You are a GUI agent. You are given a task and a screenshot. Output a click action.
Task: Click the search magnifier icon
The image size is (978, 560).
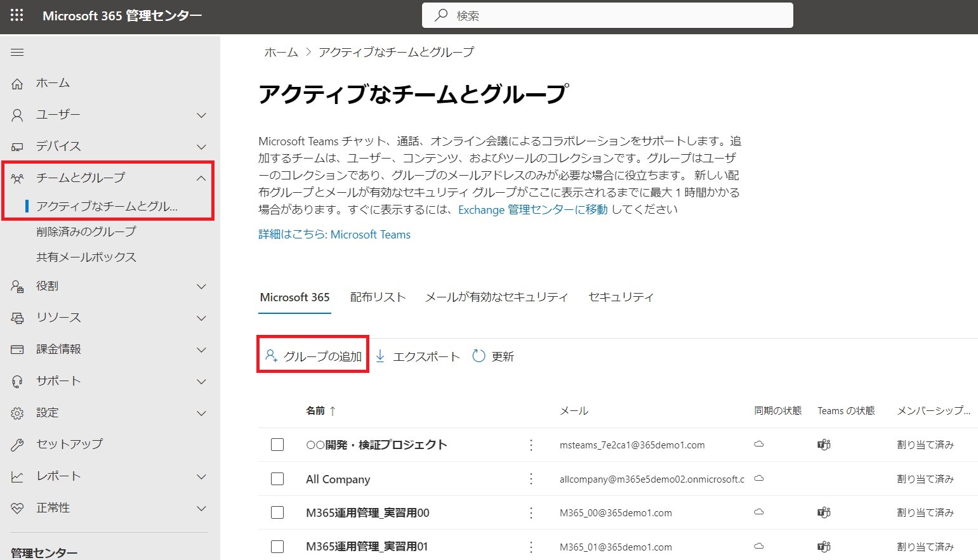[440, 15]
